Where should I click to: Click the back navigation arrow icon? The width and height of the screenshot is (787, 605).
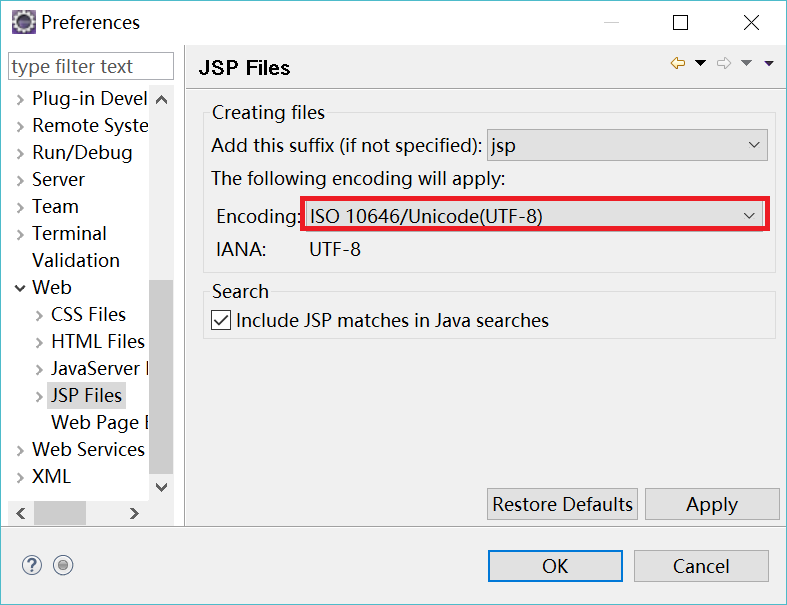(678, 64)
